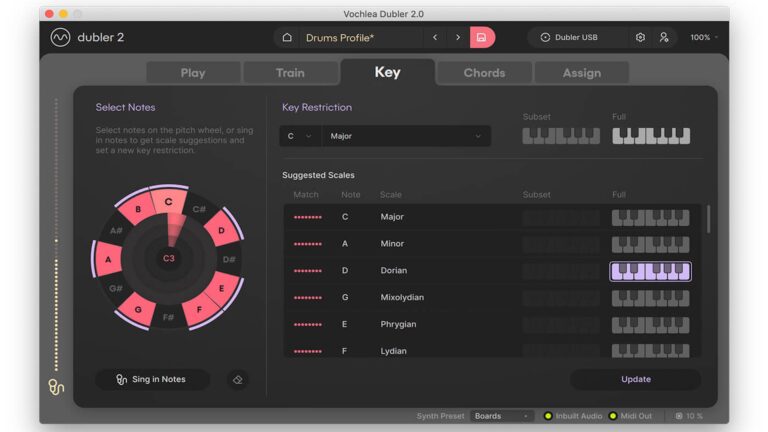768x432 pixels.
Task: Switch to the Play tab
Action: tap(193, 73)
